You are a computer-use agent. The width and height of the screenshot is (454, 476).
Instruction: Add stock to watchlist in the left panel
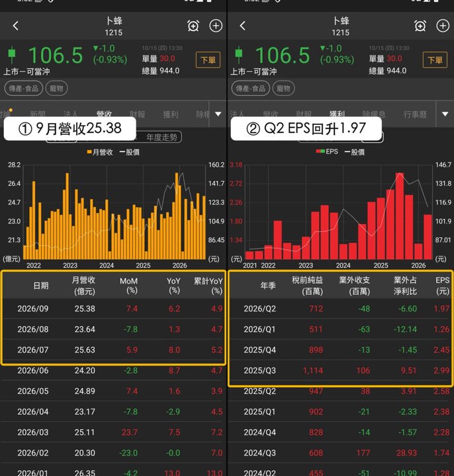click(x=216, y=26)
